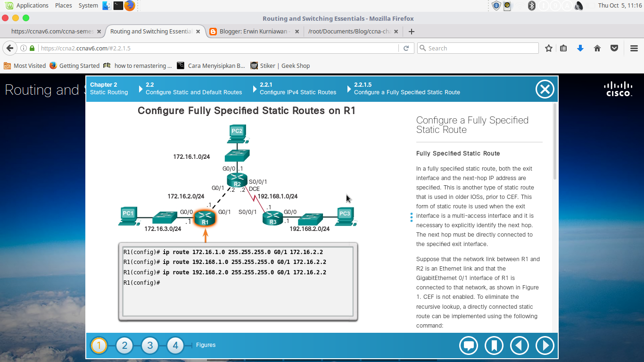The height and width of the screenshot is (362, 644).
Task: Open the Firefox hamburger menu
Action: pos(634,48)
